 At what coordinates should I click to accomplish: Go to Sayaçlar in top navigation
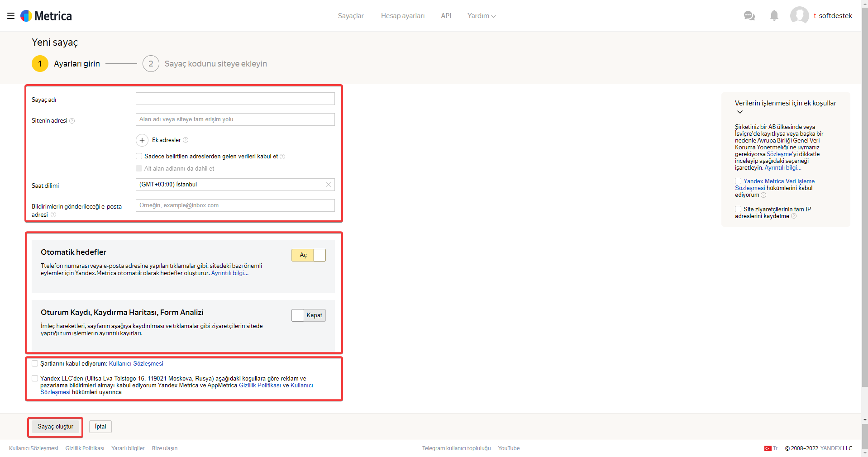pyautogui.click(x=351, y=16)
